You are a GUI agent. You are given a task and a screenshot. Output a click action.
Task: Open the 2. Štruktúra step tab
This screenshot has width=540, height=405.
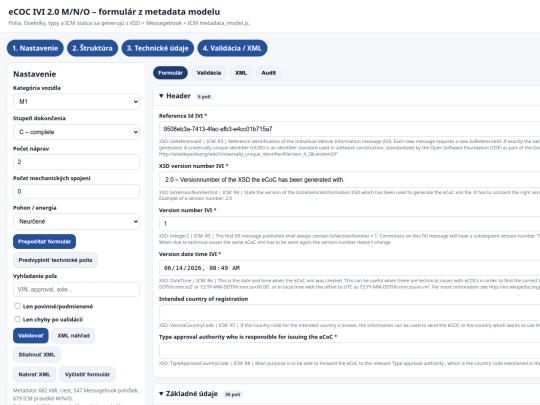coord(92,48)
